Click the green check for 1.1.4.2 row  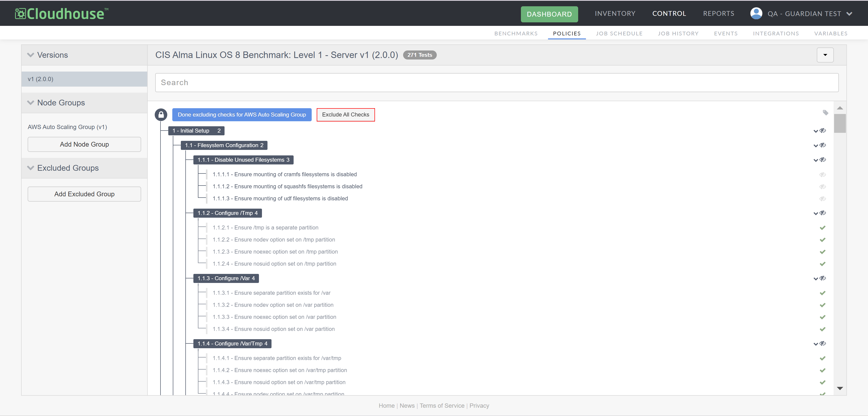pos(823,371)
